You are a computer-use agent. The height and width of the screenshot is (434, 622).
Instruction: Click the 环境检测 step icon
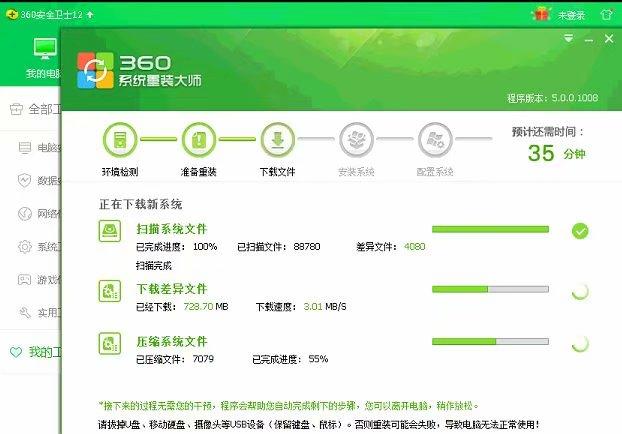120,140
